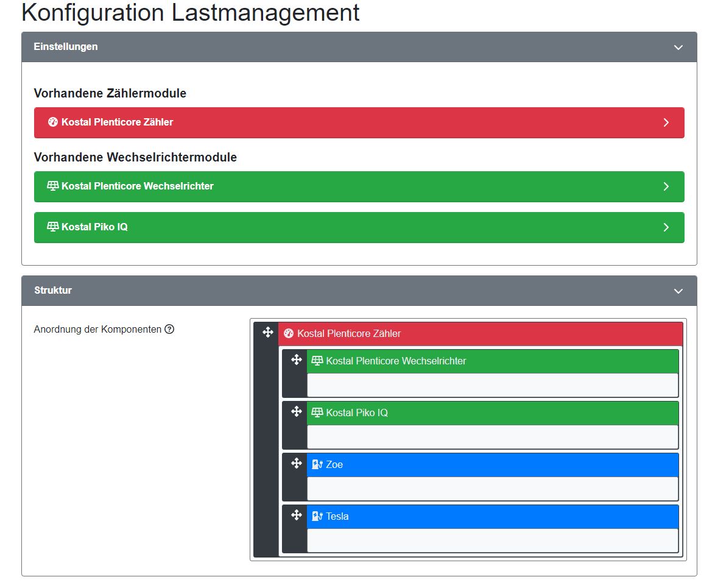715x588 pixels.
Task: Click Konfiguration Lastmanagement page title
Action: 191,13
